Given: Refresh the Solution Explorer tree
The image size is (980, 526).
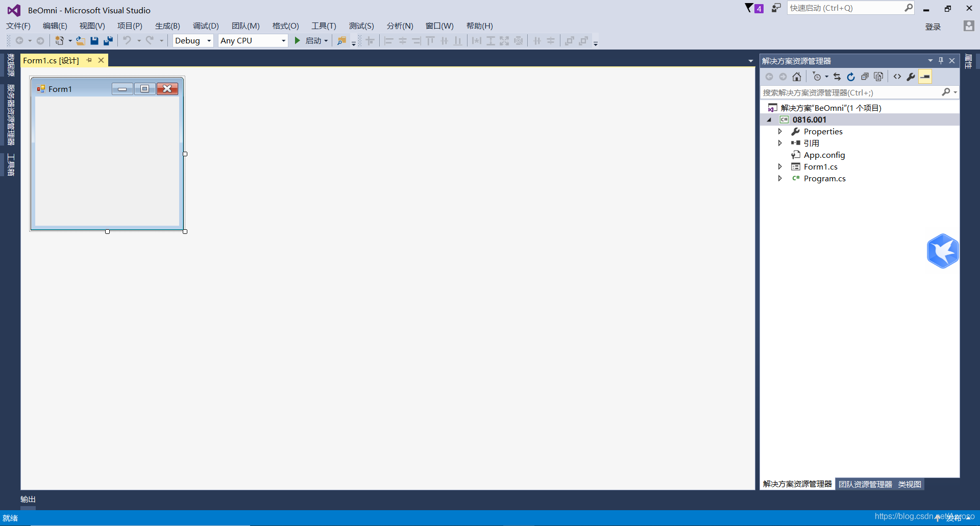Looking at the screenshot, I should pos(851,77).
